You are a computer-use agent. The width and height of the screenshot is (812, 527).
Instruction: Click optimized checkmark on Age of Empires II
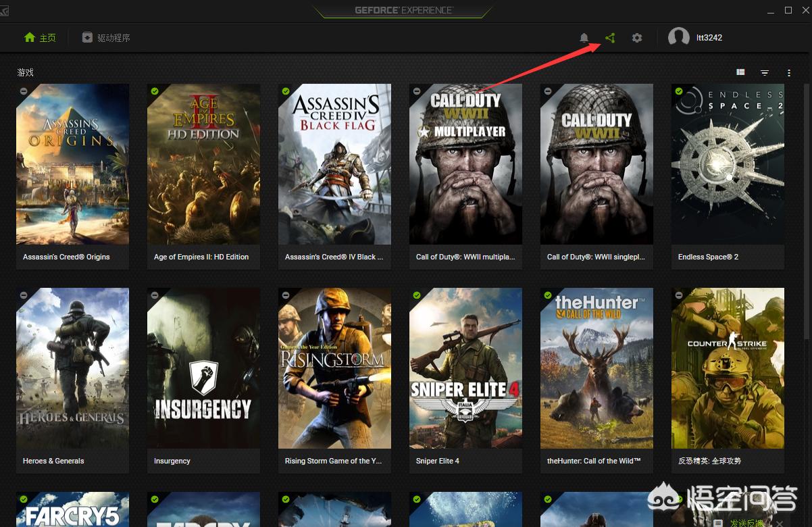click(x=155, y=91)
